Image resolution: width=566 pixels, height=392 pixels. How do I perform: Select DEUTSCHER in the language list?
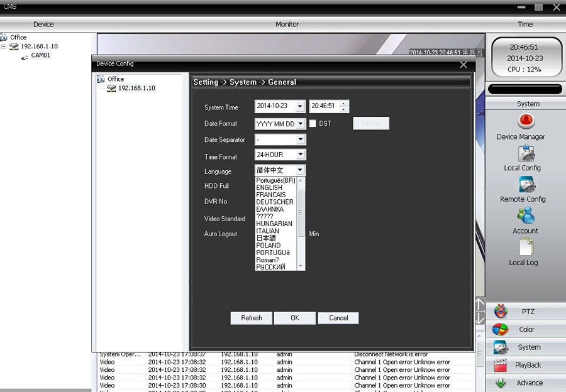pyautogui.click(x=274, y=202)
